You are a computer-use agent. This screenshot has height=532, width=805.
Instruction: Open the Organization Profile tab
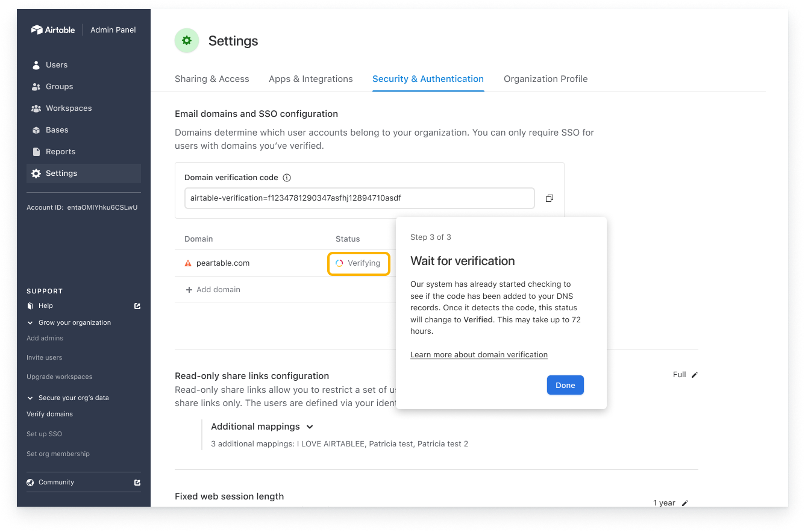click(545, 78)
